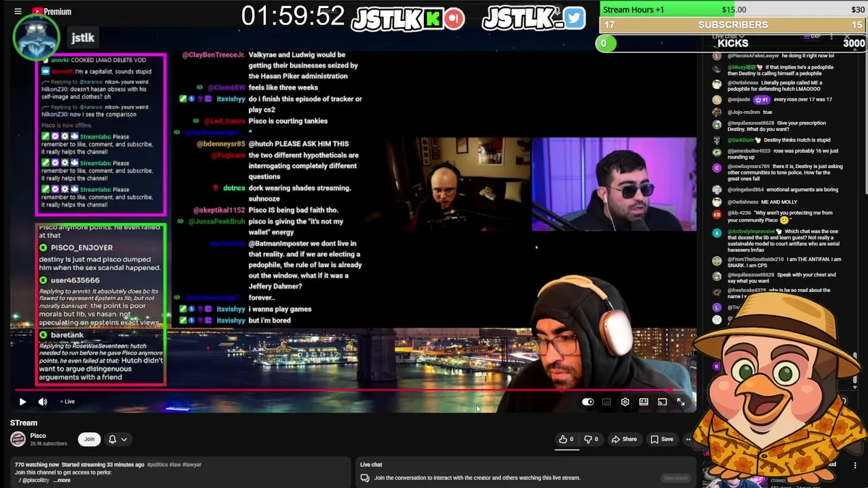
Task: Click the notification bell for Pisco
Action: (113, 439)
